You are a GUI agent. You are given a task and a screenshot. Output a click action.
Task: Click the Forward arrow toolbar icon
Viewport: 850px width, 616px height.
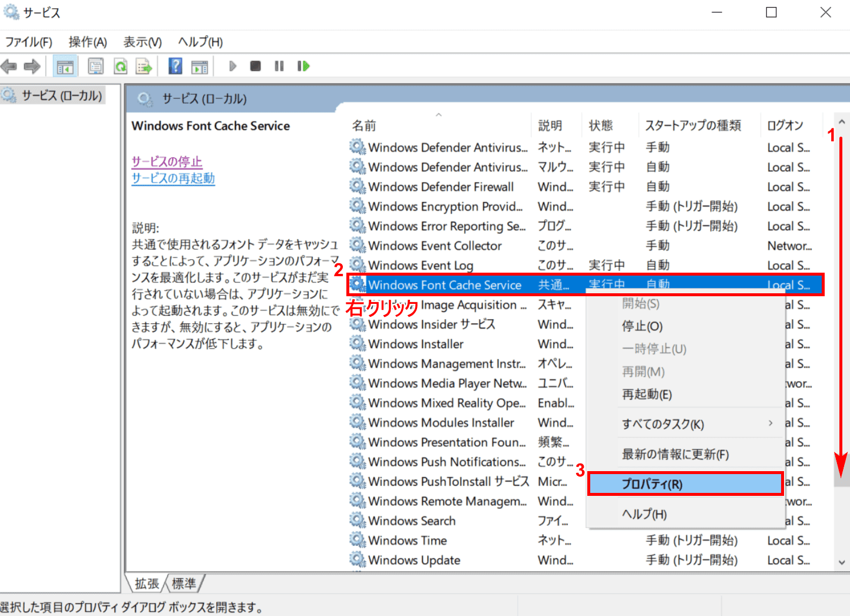coord(32,66)
